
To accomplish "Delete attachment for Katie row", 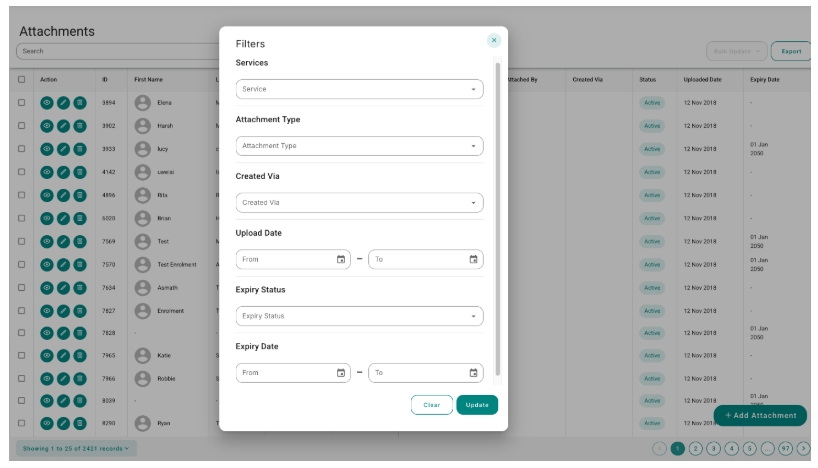I will (x=80, y=355).
